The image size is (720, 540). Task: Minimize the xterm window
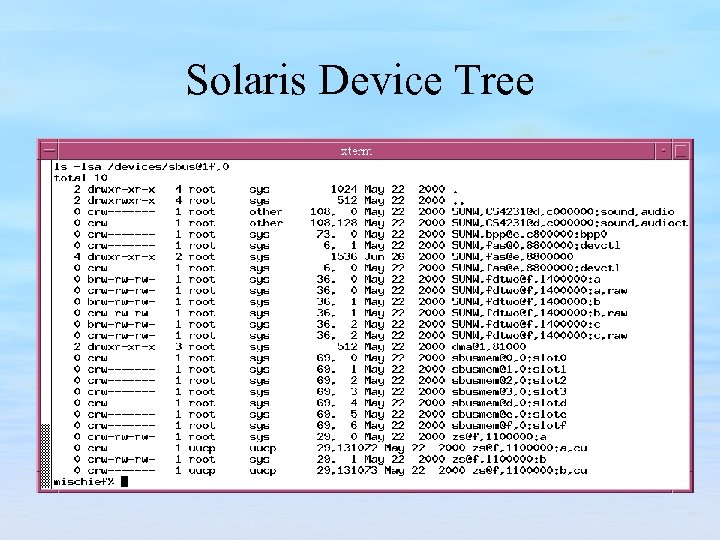tap(663, 151)
